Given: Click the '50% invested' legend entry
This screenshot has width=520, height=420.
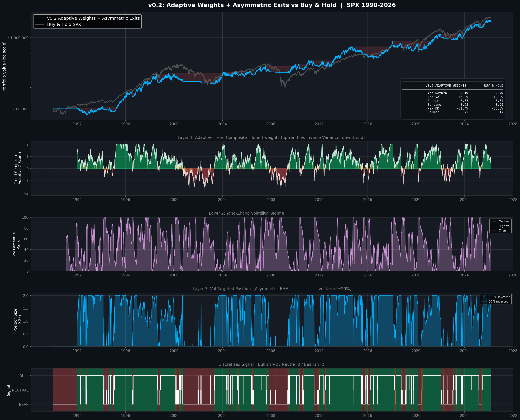Looking at the screenshot, I should pos(498,301).
